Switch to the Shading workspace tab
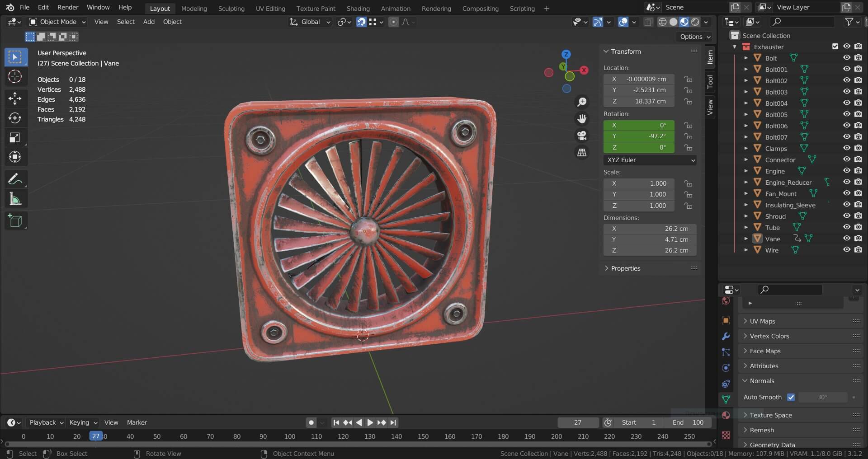 coord(358,8)
